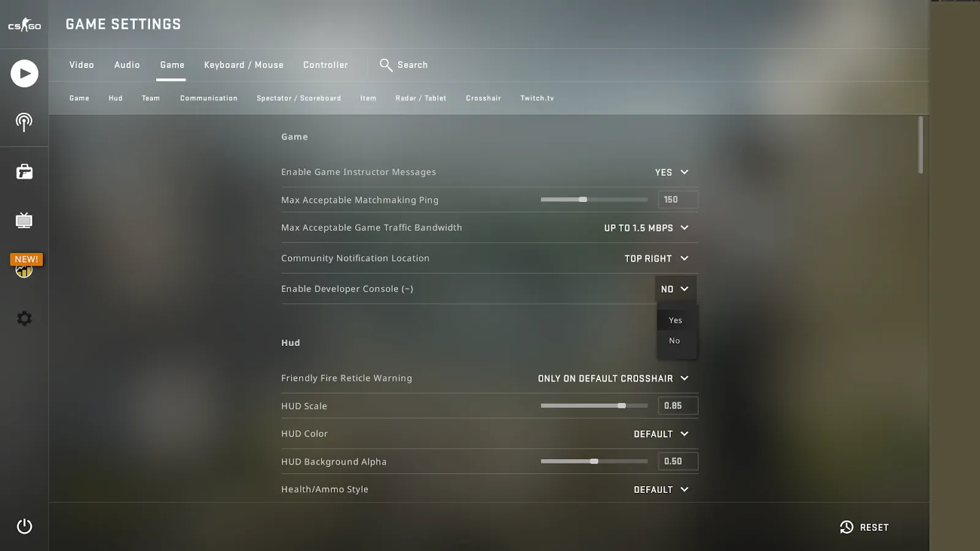Open the settings gear icon
980x551 pixels.
pyautogui.click(x=24, y=318)
